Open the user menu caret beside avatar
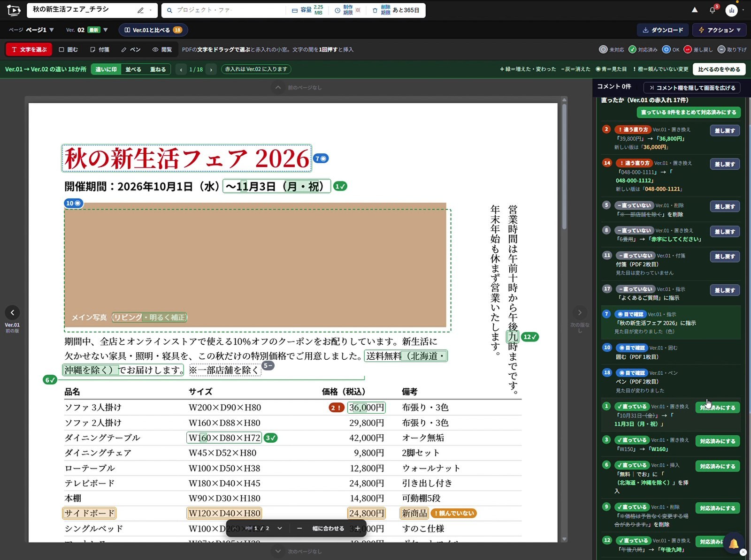751x560 pixels. (743, 10)
